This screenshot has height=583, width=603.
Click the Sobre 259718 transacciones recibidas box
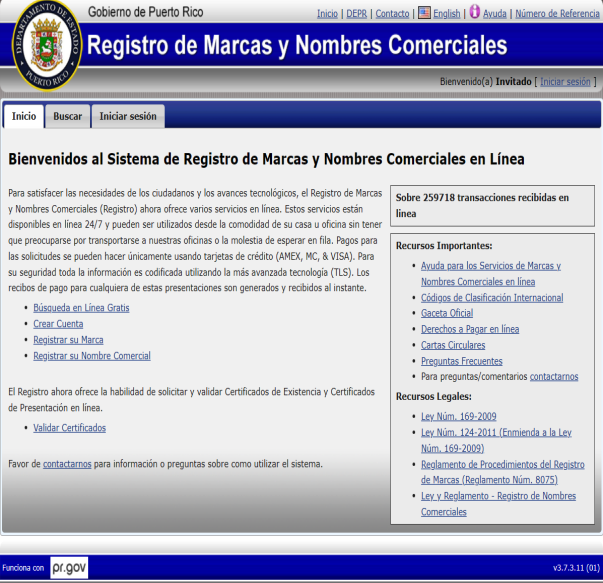point(492,206)
